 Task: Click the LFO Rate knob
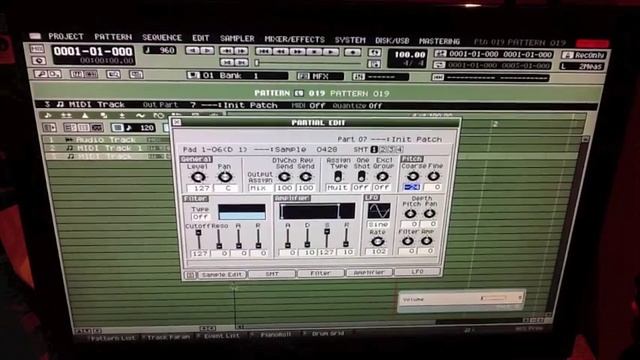[x=377, y=241]
